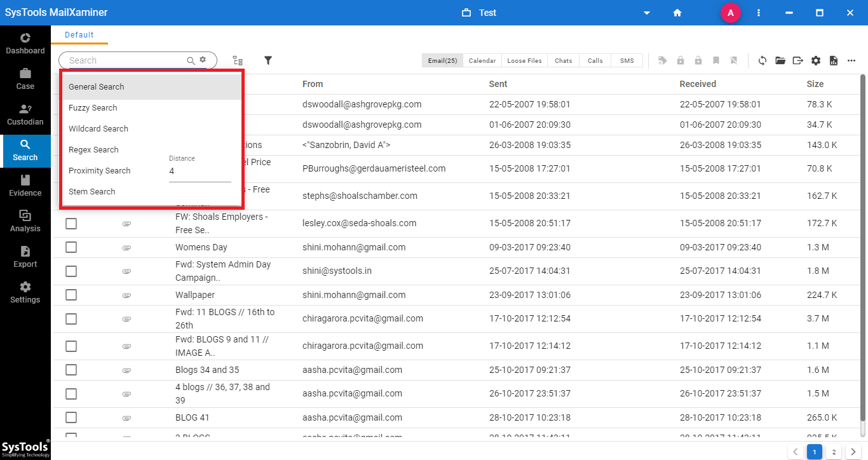The width and height of the screenshot is (868, 460).
Task: Sort by the Received column header
Action: click(698, 84)
